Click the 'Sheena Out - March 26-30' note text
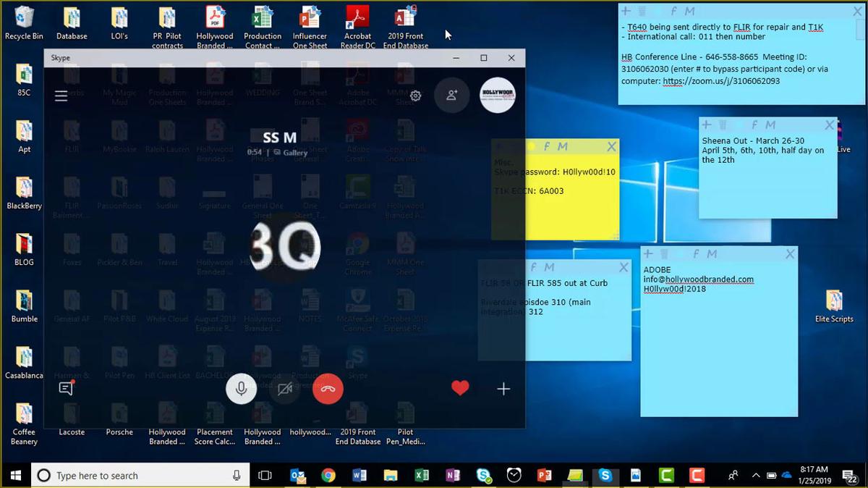The image size is (868, 488). (x=753, y=141)
